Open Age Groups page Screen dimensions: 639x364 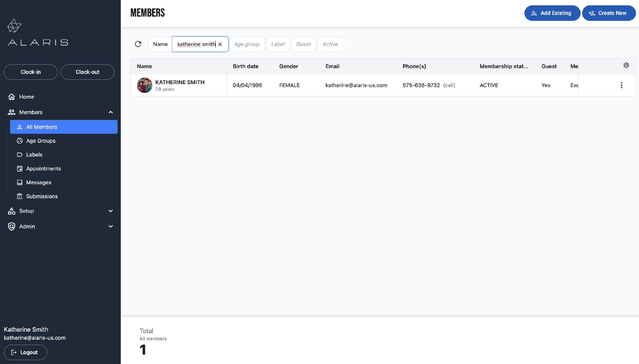coord(41,141)
